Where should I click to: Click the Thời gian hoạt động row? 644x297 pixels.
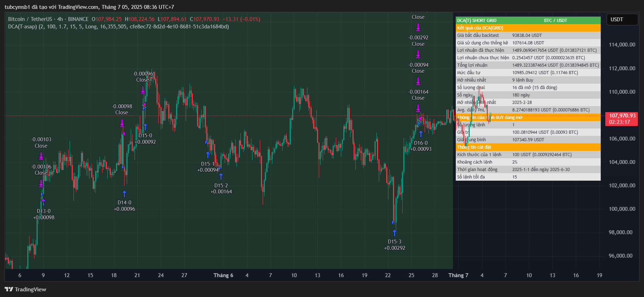(528, 170)
